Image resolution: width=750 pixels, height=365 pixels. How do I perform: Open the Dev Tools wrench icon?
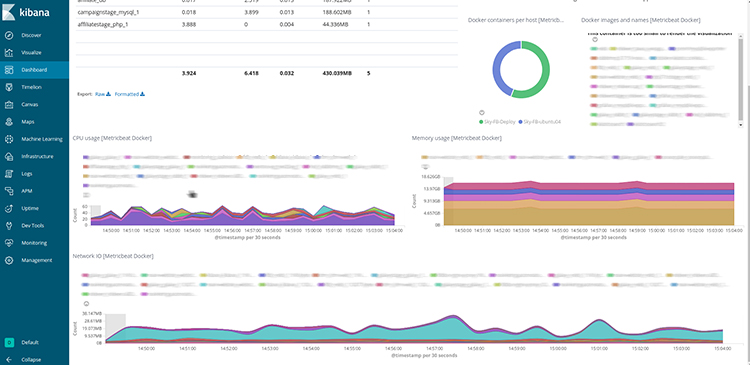[9, 226]
